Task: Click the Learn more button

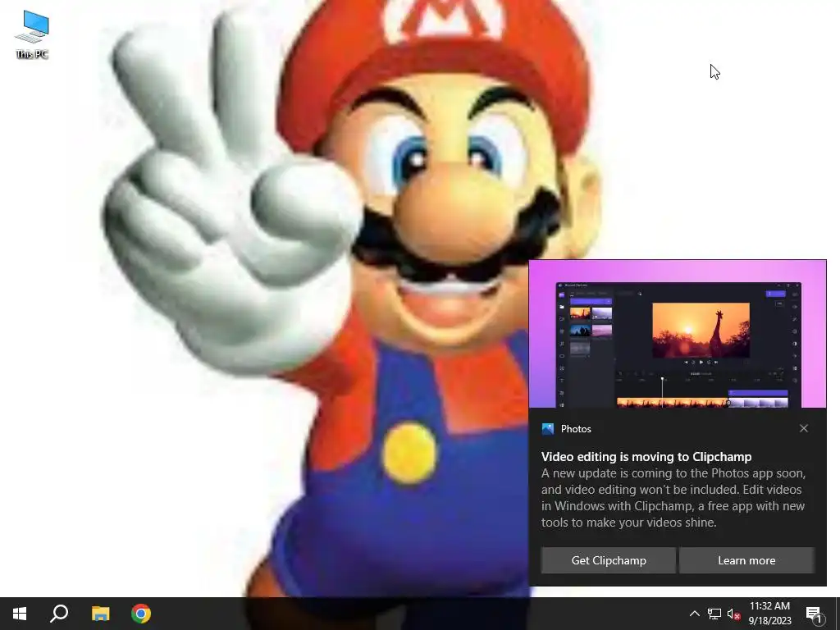Action: (x=746, y=560)
